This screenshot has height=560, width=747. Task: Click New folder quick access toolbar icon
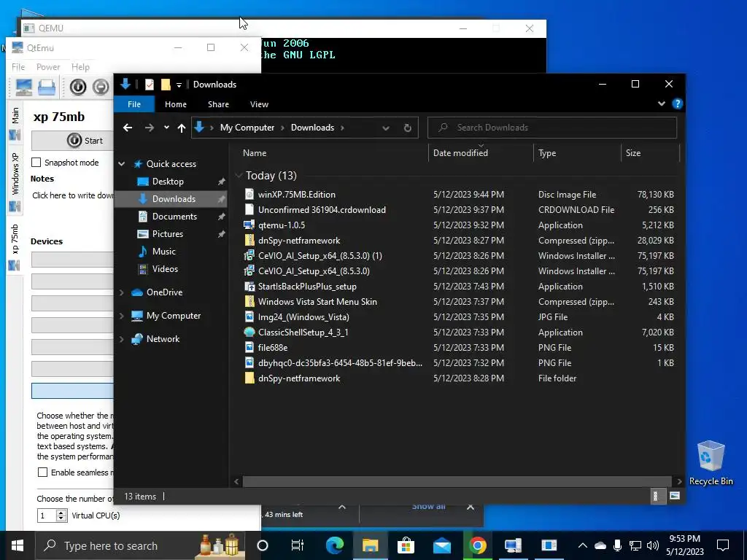166,85
